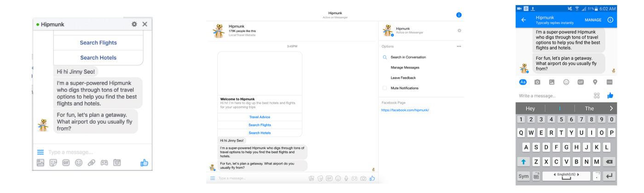
Task: Open sticker picker in Messenger web composer
Action: (x=320, y=178)
